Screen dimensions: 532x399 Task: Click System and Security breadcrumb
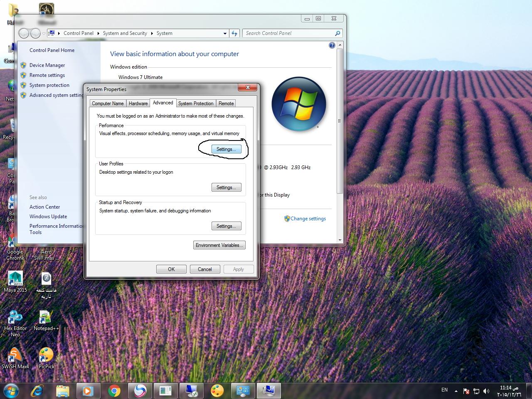click(125, 33)
